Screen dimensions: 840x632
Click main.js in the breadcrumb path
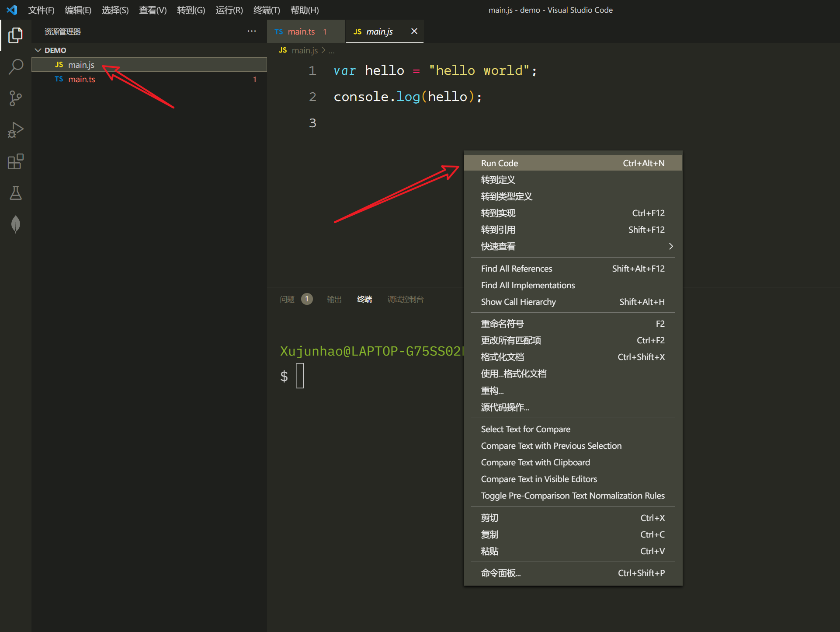305,50
